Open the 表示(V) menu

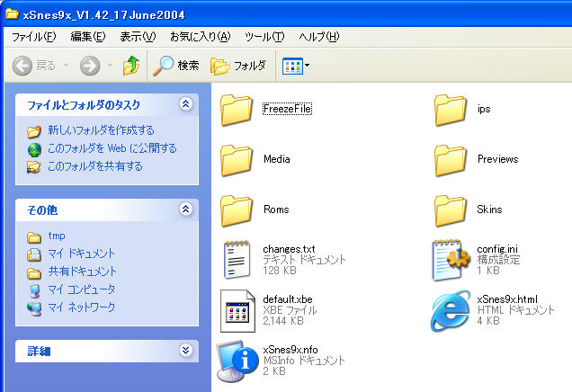click(138, 37)
